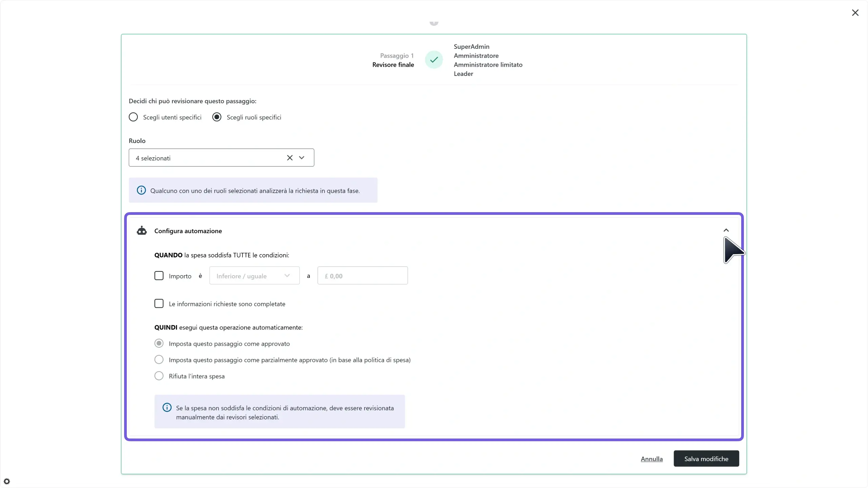Click the Salva modifiche button

(x=706, y=459)
